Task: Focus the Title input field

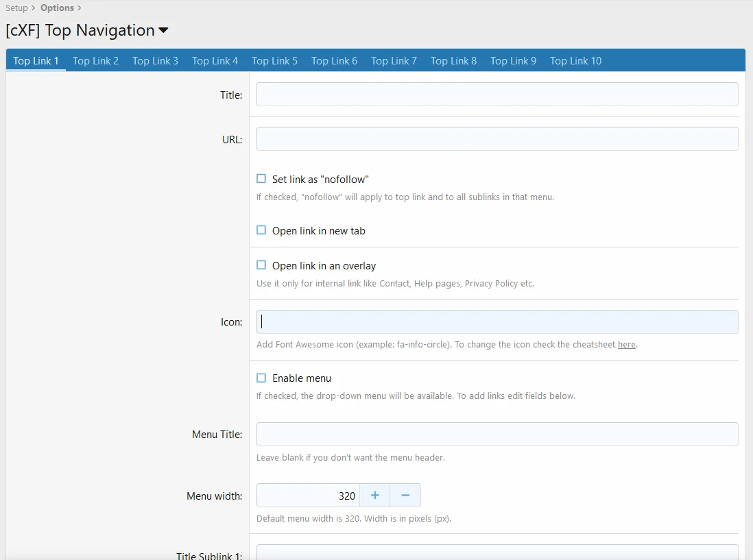Action: (497, 95)
